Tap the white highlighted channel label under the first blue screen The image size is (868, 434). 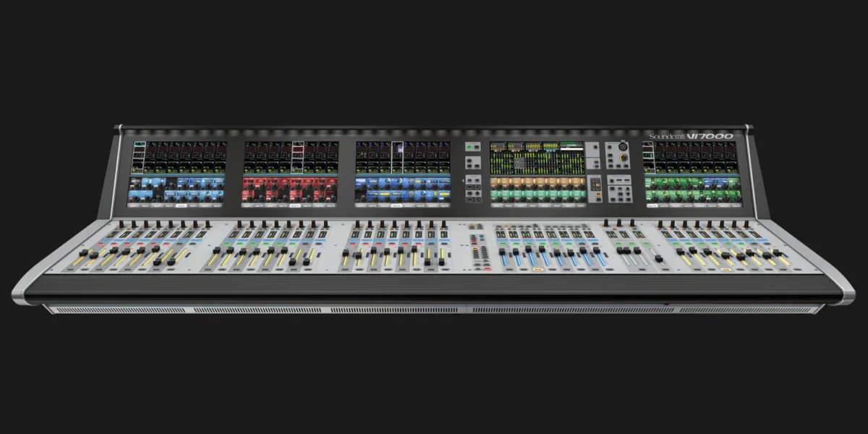coord(181,205)
